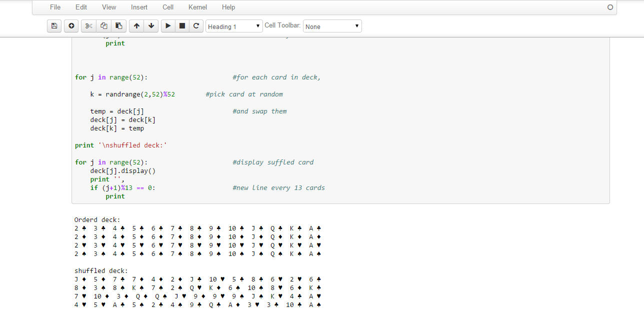644x313 pixels.
Task: Open the Cell menu
Action: coord(168,7)
